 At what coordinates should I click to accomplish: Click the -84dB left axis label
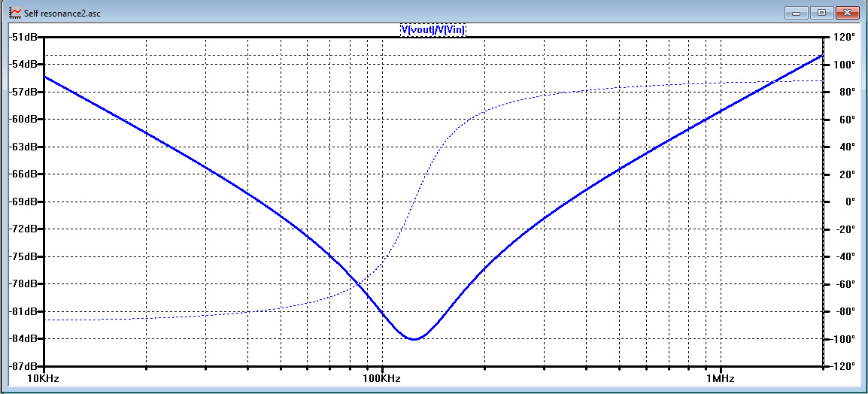[x=23, y=338]
